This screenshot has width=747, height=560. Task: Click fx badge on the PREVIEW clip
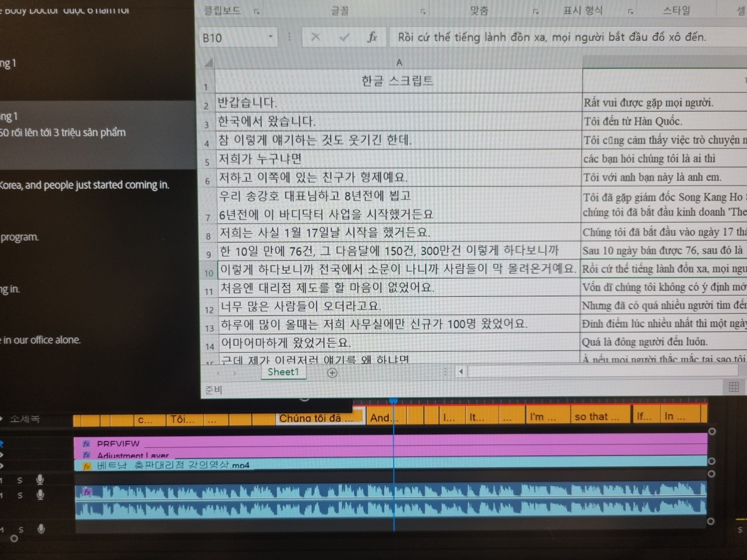[86, 444]
